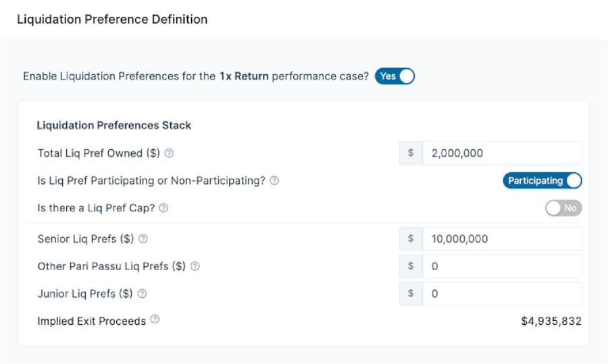Click help icon beside Participating or Non-Participating question
608x364 pixels.
coord(274,180)
